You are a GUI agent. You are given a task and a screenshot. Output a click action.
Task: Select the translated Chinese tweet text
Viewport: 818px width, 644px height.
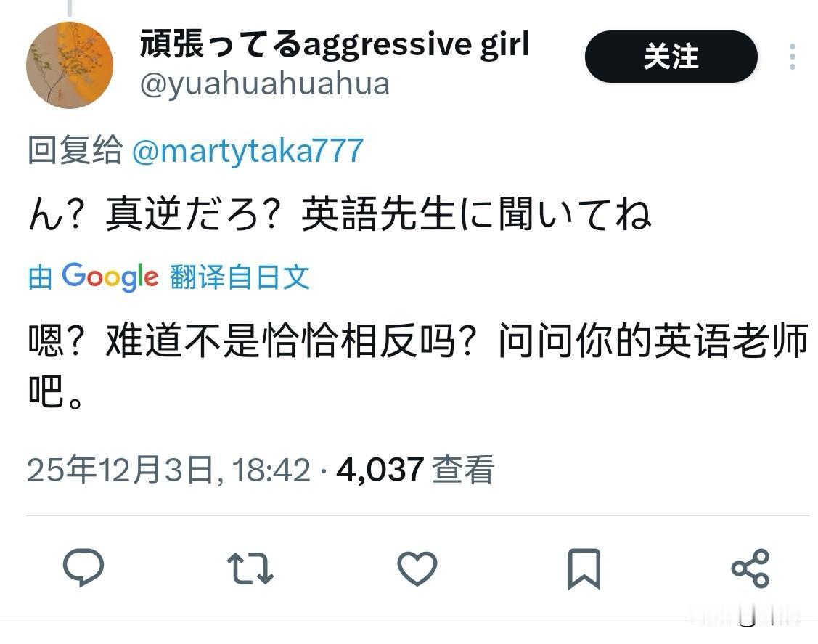coord(417,365)
